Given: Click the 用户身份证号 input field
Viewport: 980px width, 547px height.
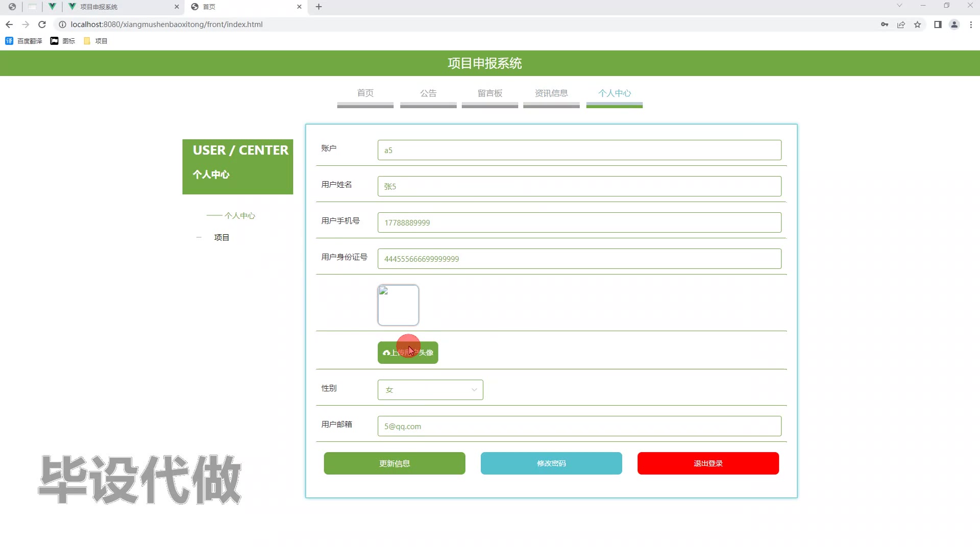Looking at the screenshot, I should point(579,259).
